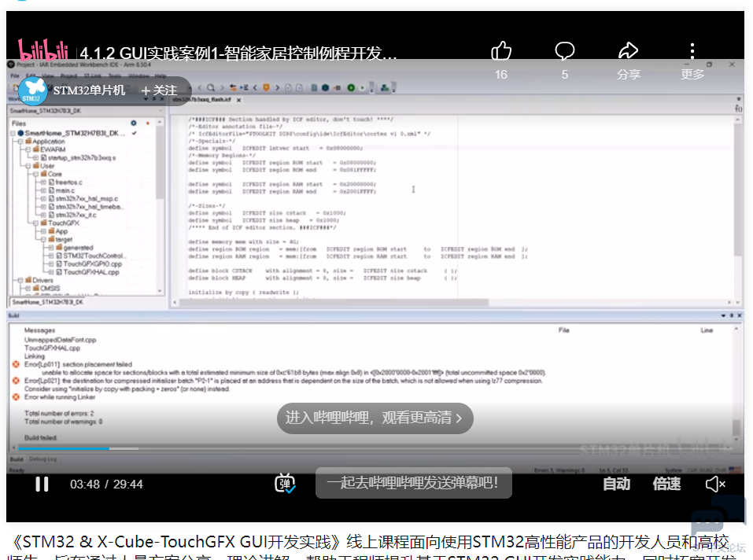Close the stm32h7b3xxq_flash.icf editor tab
The width and height of the screenshot is (753, 560).
[238, 100]
